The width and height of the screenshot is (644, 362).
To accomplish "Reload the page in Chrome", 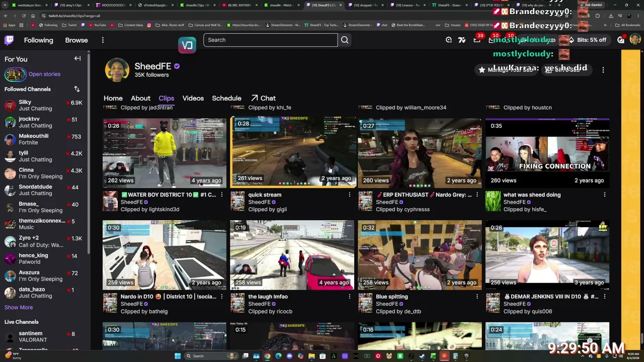I will pos(23,16).
